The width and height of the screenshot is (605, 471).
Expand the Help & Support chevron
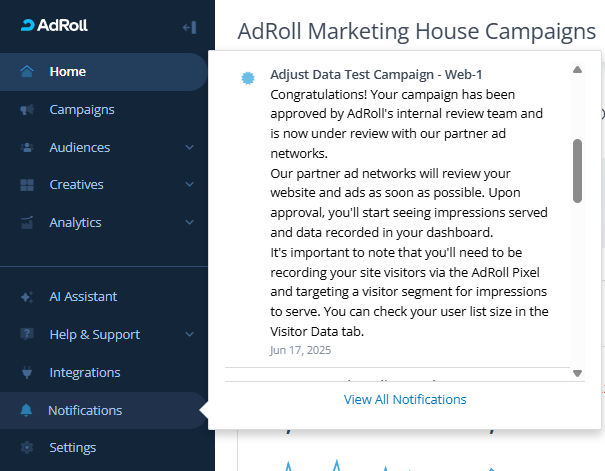pyautogui.click(x=190, y=335)
